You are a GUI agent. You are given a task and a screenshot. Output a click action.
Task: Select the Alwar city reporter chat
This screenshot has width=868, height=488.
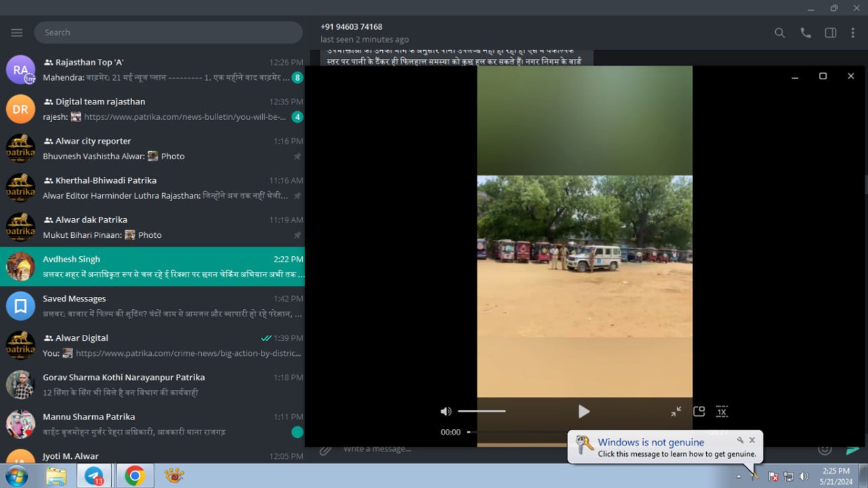tap(152, 148)
